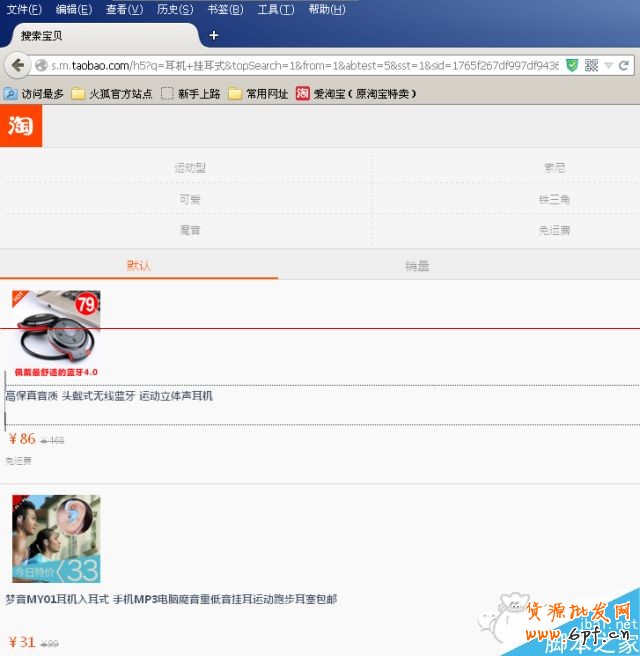This screenshot has height=656, width=640.
Task: Select the 默认 sort tab
Action: point(139,266)
